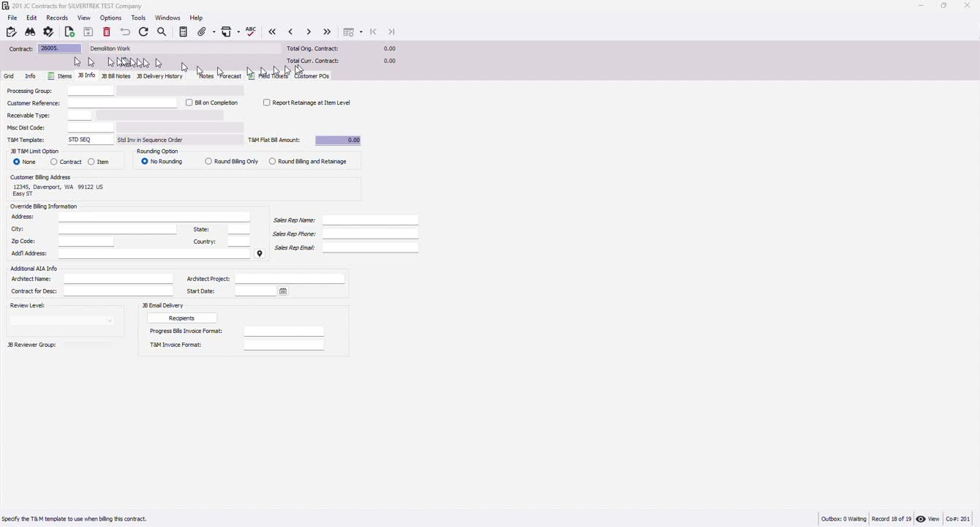Go to the first record with the double-left arrow
Screen dimensions: 980x527
pyautogui.click(x=272, y=32)
